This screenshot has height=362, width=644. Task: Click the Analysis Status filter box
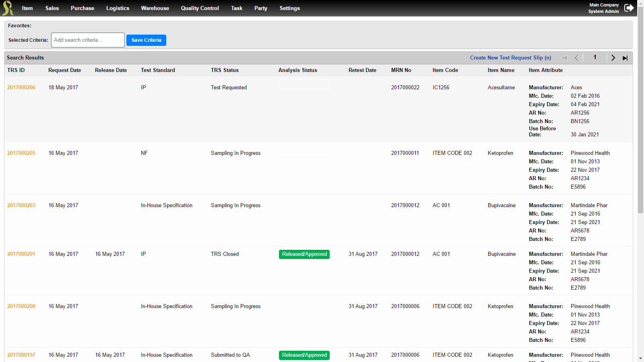(304, 84)
